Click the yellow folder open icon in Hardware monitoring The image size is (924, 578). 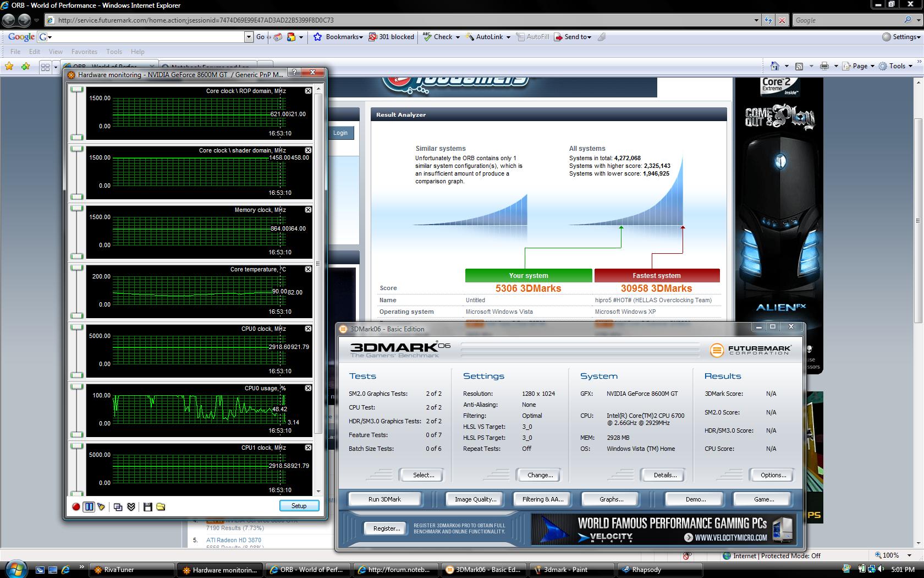(161, 506)
